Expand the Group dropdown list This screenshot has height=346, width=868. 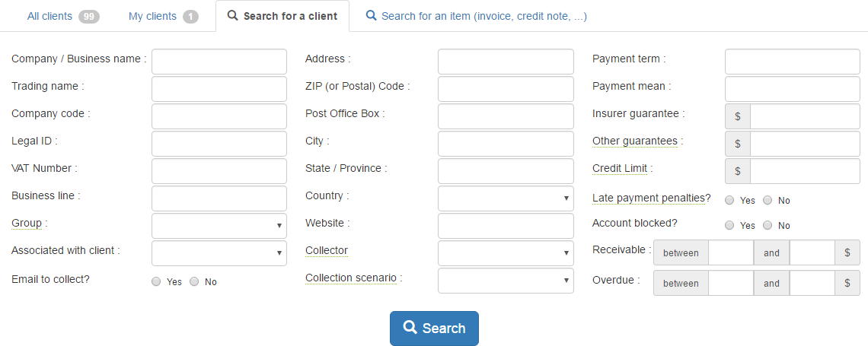(219, 226)
